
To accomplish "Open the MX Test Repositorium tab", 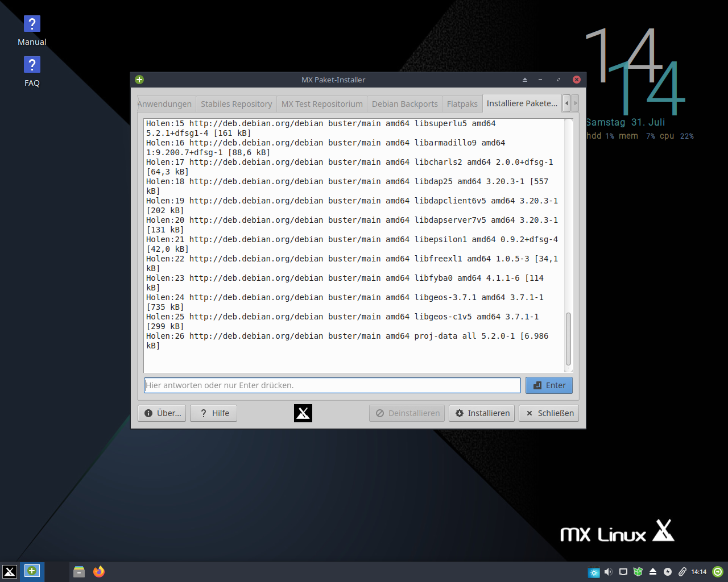I will [x=322, y=104].
